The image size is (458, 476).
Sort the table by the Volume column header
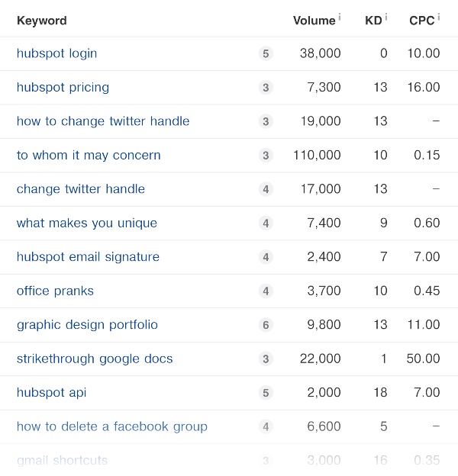tap(314, 21)
